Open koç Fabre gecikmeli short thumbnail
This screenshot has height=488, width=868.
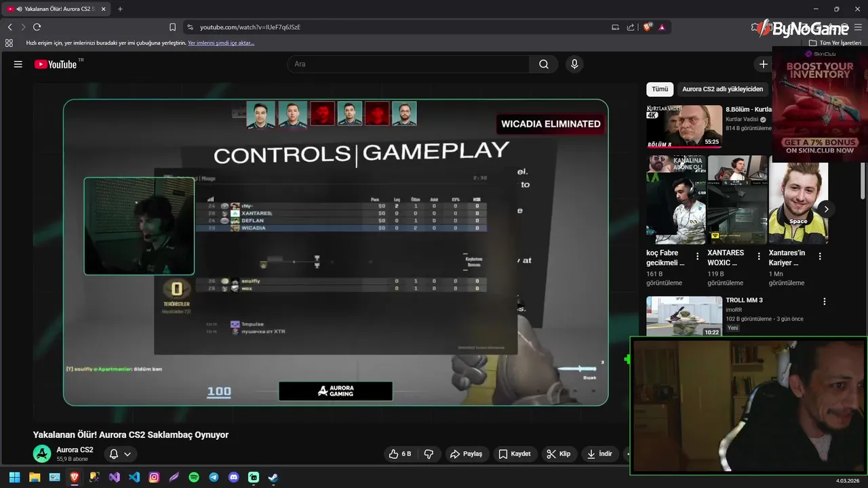point(676,199)
